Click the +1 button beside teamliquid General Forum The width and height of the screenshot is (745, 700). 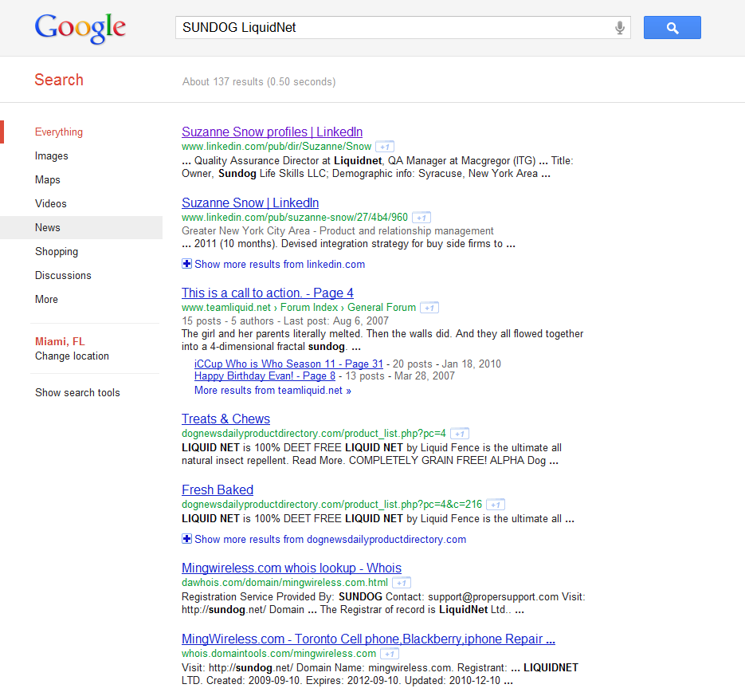coord(429,308)
